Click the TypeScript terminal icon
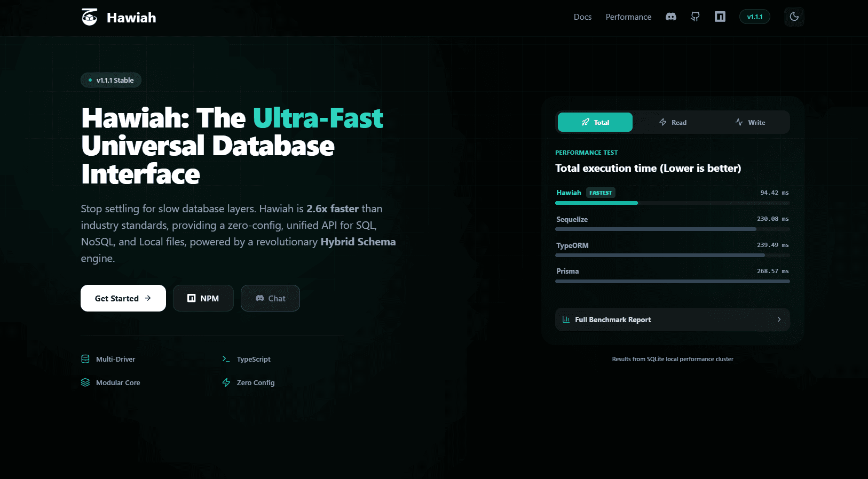 [x=226, y=359]
